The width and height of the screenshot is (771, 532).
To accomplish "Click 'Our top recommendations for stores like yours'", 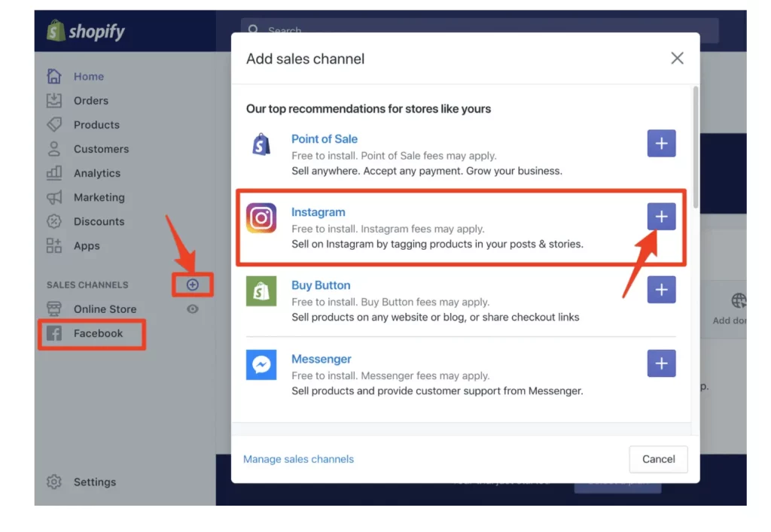I will coord(369,108).
